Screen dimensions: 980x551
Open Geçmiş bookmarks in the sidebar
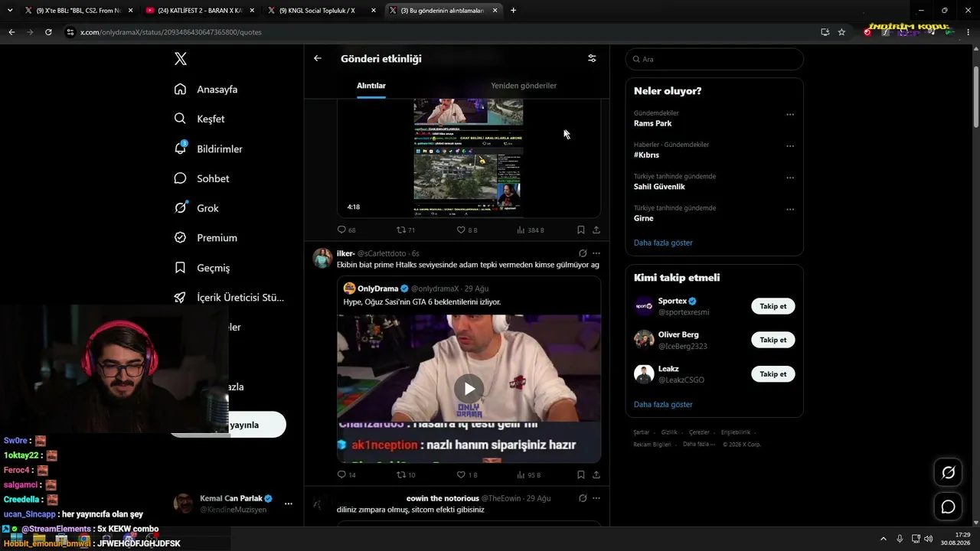coord(201,268)
